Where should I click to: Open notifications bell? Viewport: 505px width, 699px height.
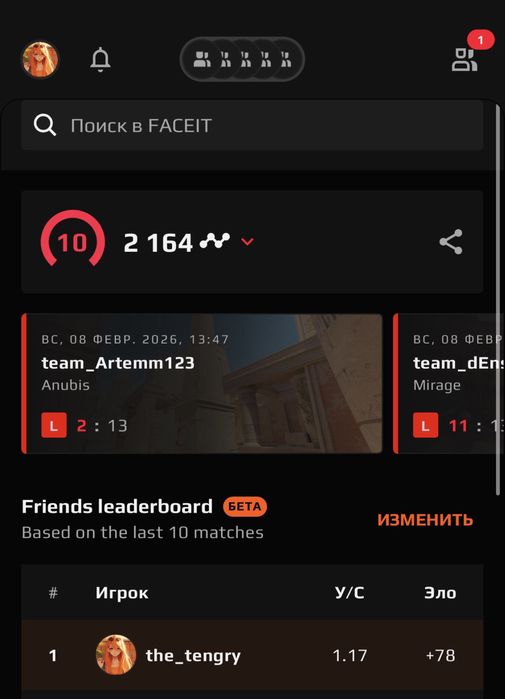(100, 59)
